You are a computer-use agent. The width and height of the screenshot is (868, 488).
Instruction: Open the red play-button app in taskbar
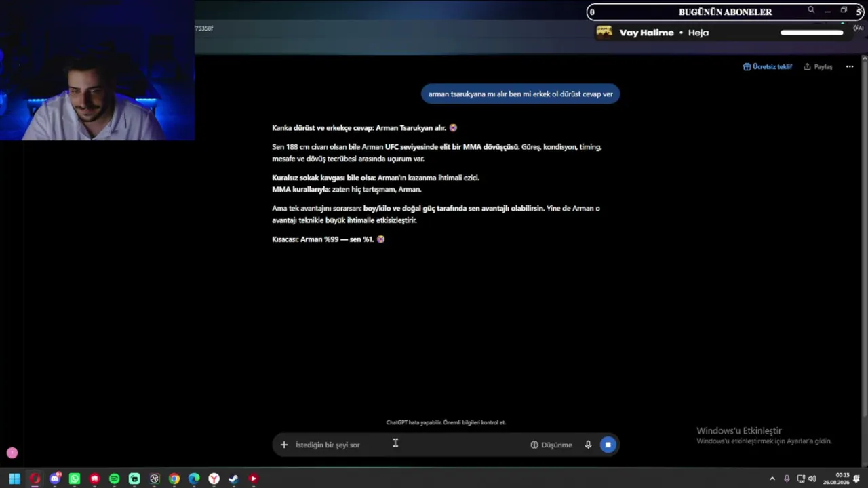[x=254, y=479]
